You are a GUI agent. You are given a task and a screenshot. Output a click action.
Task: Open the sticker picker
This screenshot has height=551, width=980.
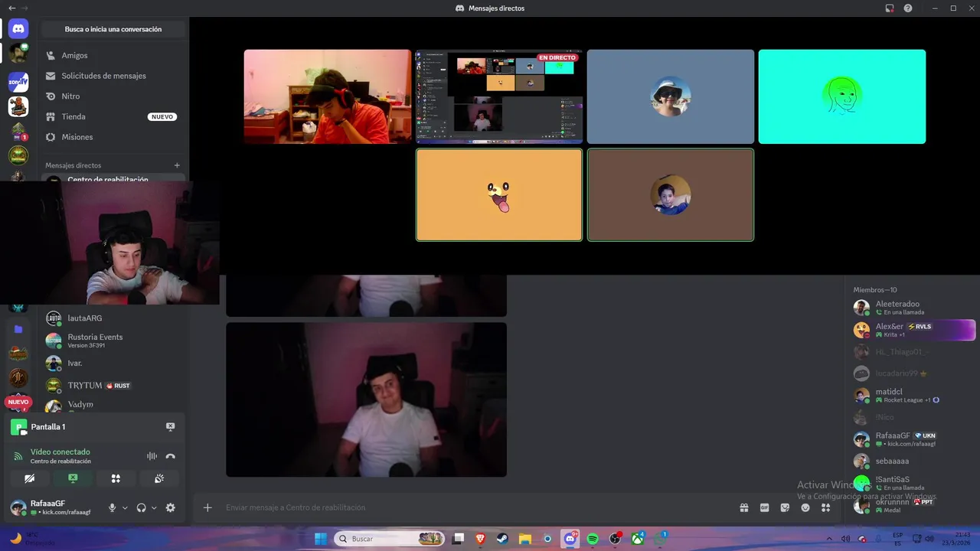click(x=785, y=507)
